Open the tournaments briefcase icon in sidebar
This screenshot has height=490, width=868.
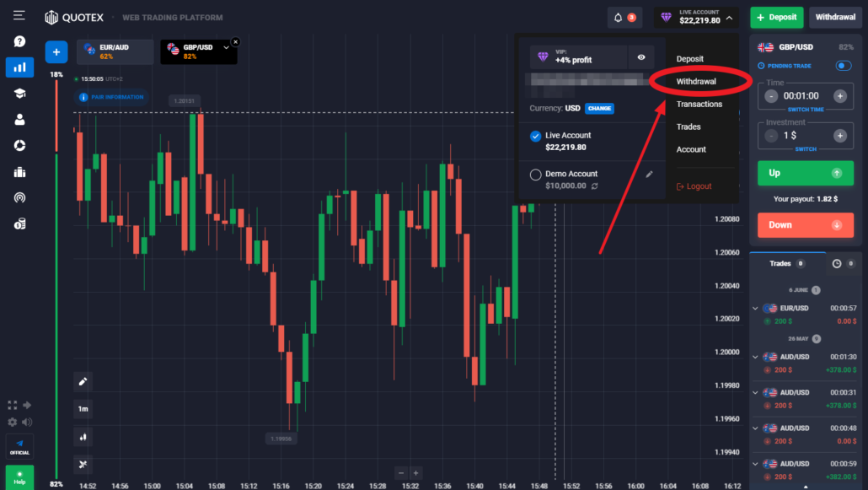point(19,172)
